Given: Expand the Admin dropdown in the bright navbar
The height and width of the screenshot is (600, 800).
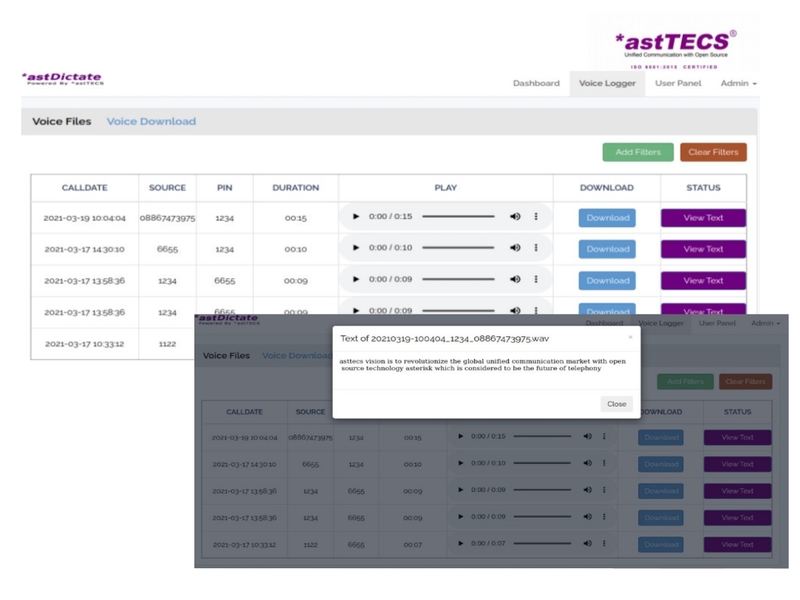Looking at the screenshot, I should 738,83.
